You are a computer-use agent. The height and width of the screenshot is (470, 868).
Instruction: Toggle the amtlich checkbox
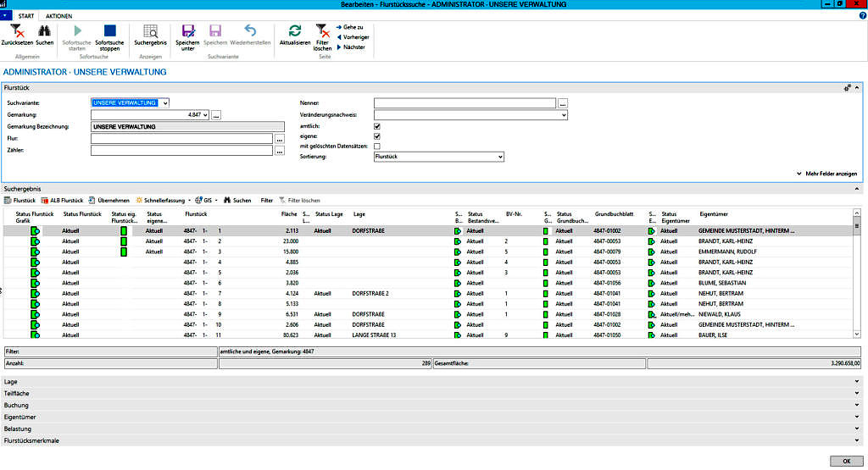tap(377, 126)
